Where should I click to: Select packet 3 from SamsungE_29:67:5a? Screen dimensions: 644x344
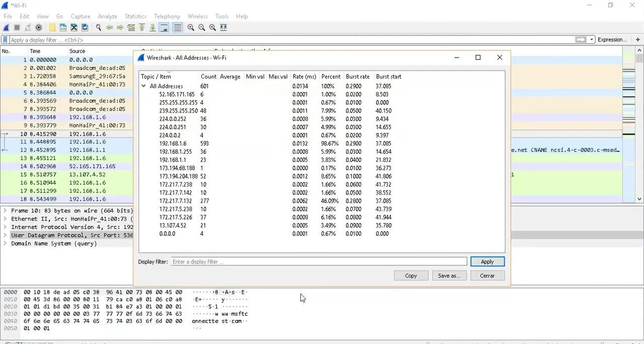(66, 76)
